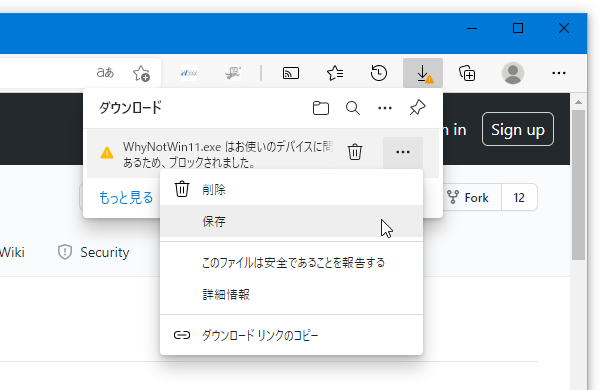Maximize the Edge window
The width and height of the screenshot is (600, 390).
518,28
